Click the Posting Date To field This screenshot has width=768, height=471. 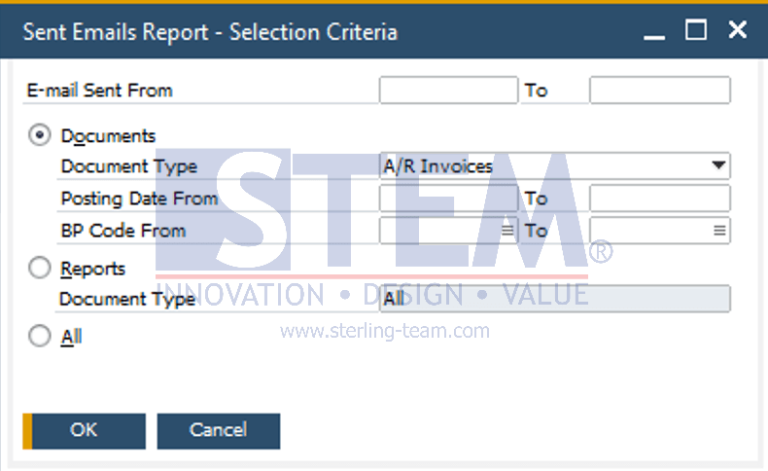click(x=659, y=198)
